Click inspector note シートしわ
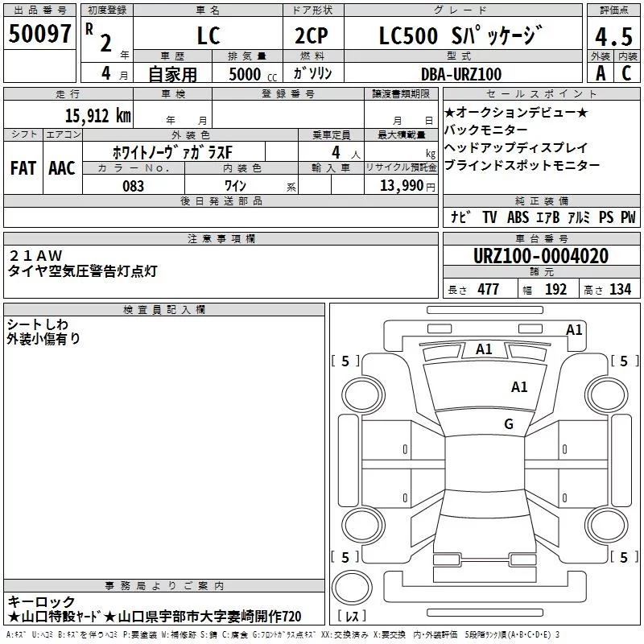This screenshot has width=644, height=644. pyautogui.click(x=37, y=324)
